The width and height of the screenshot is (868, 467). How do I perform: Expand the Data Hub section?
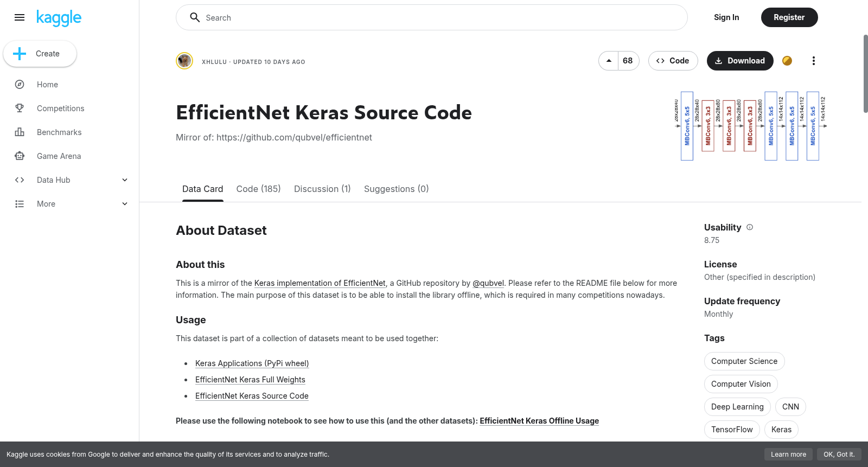[125, 180]
